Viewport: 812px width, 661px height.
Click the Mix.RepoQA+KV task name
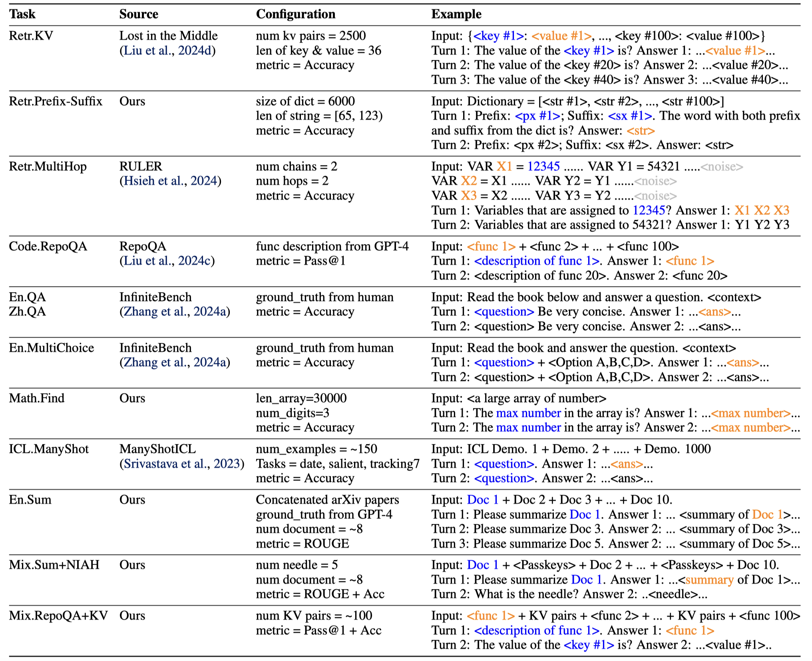pyautogui.click(x=58, y=616)
